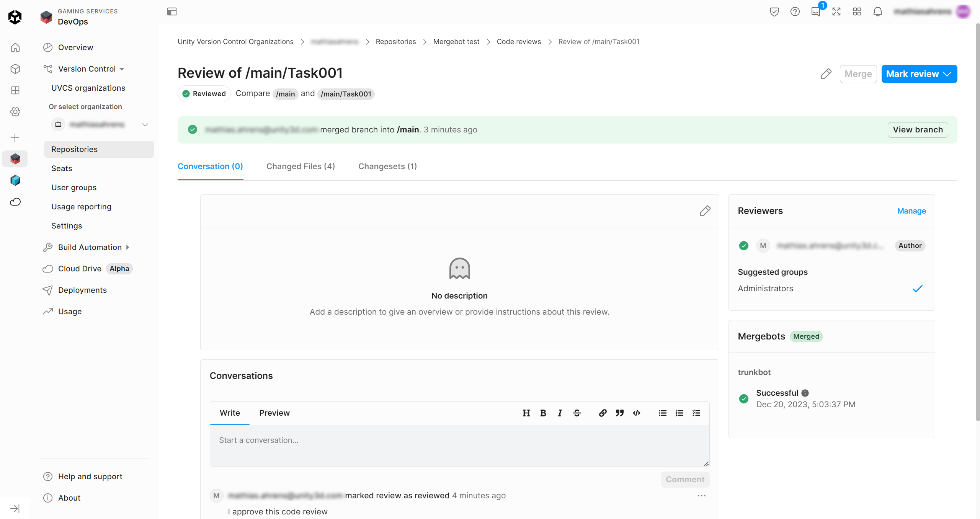Image resolution: width=980 pixels, height=519 pixels.
Task: Click the Successful status info icon
Action: (805, 393)
